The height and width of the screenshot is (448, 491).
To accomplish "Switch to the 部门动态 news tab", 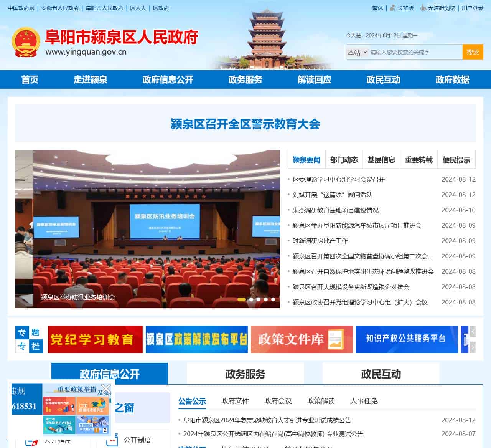I will point(344,159).
